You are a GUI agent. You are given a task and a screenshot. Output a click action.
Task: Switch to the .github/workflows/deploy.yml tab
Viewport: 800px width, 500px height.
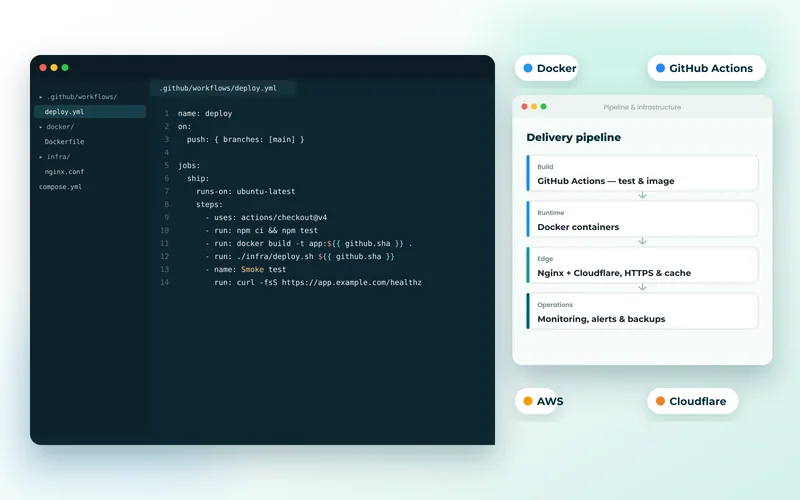pos(223,88)
